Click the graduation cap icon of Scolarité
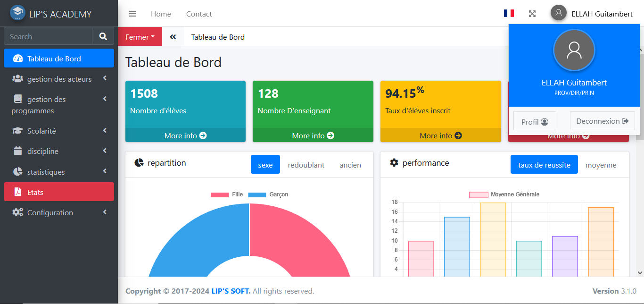The width and height of the screenshot is (644, 304). (x=18, y=131)
